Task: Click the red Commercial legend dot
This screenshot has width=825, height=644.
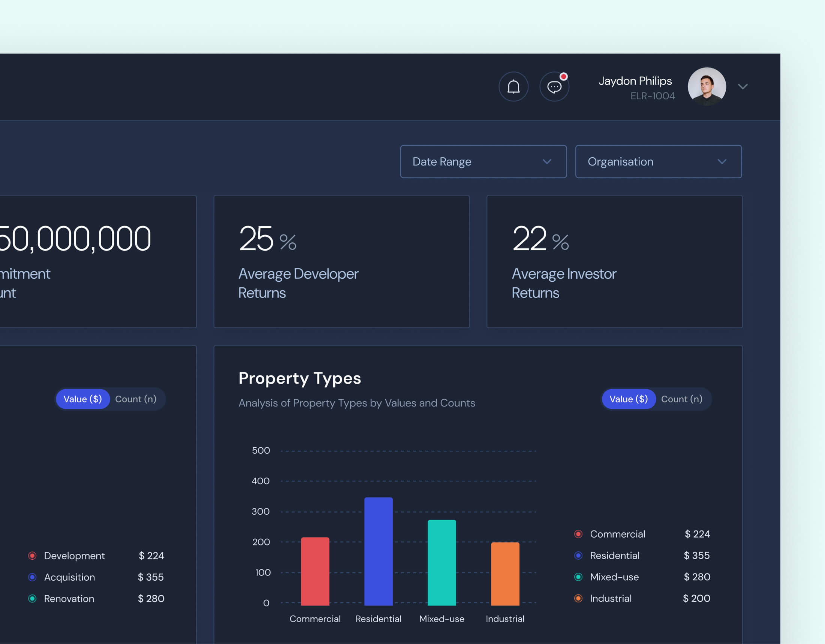Action: click(578, 534)
